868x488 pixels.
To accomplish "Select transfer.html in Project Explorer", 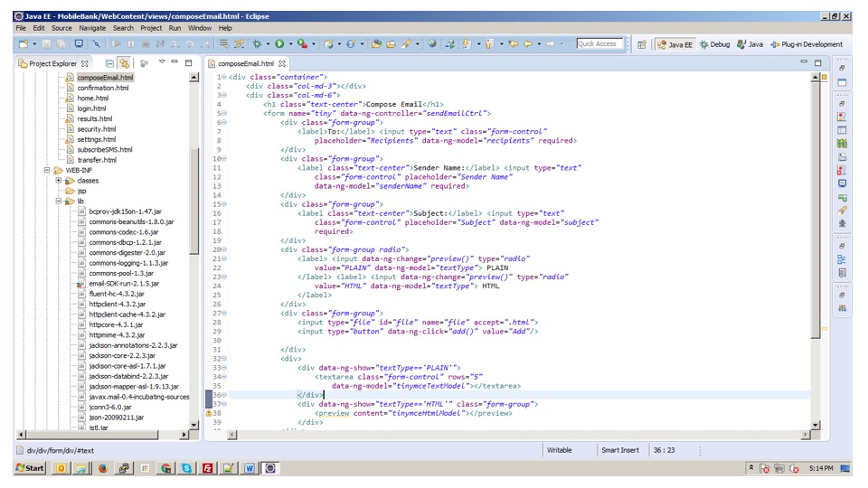I will 97,160.
